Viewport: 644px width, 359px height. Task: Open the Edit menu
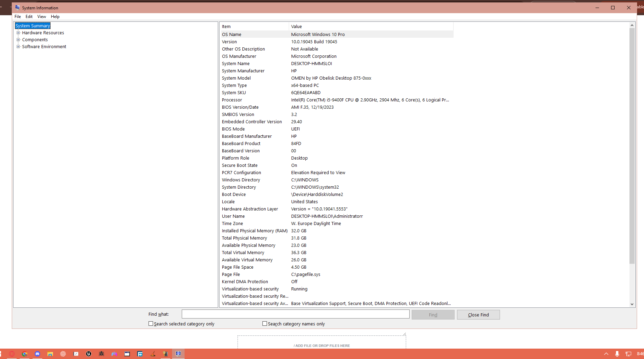29,17
